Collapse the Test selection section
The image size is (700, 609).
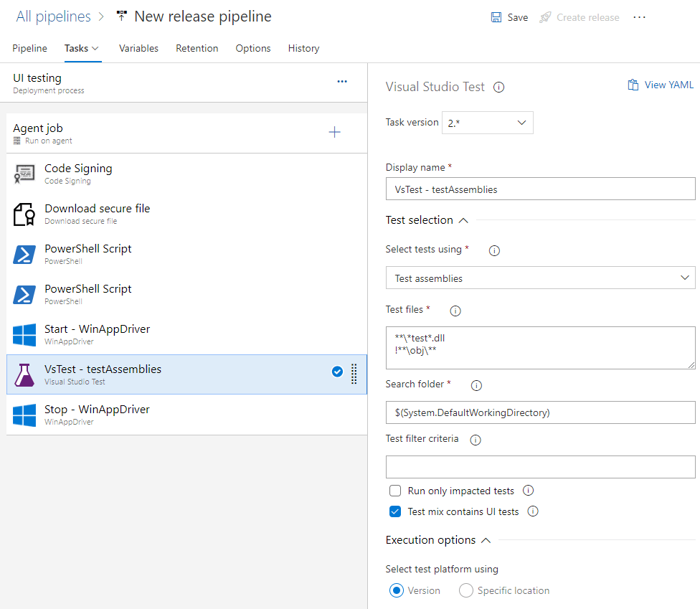pos(463,220)
